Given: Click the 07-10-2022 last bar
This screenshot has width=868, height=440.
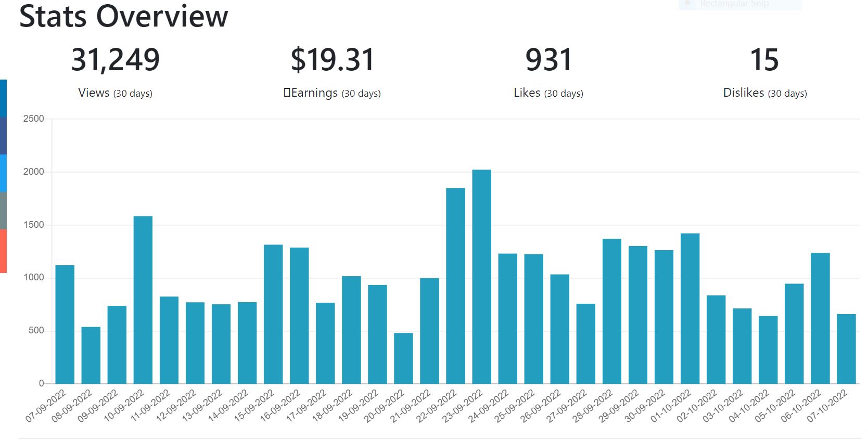Looking at the screenshot, I should pyautogui.click(x=846, y=349).
